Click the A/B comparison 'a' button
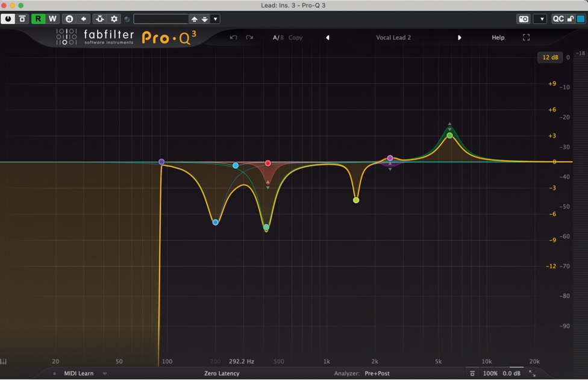588x380 pixels. (69, 19)
